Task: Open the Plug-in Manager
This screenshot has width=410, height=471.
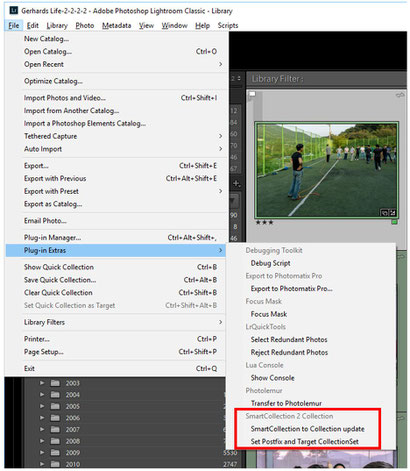Action: click(117, 238)
